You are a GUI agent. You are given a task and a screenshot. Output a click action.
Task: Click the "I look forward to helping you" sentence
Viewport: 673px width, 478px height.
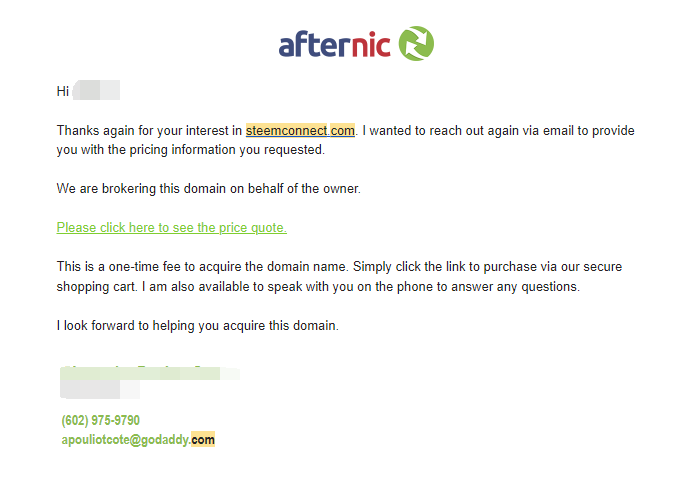pyautogui.click(x=197, y=326)
